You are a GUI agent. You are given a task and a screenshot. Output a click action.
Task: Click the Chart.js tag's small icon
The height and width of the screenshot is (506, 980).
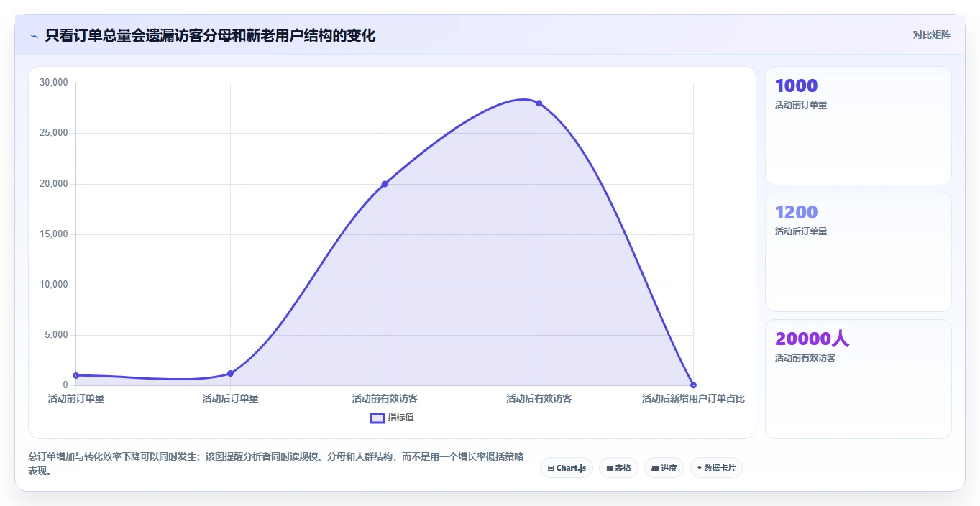pyautogui.click(x=551, y=468)
